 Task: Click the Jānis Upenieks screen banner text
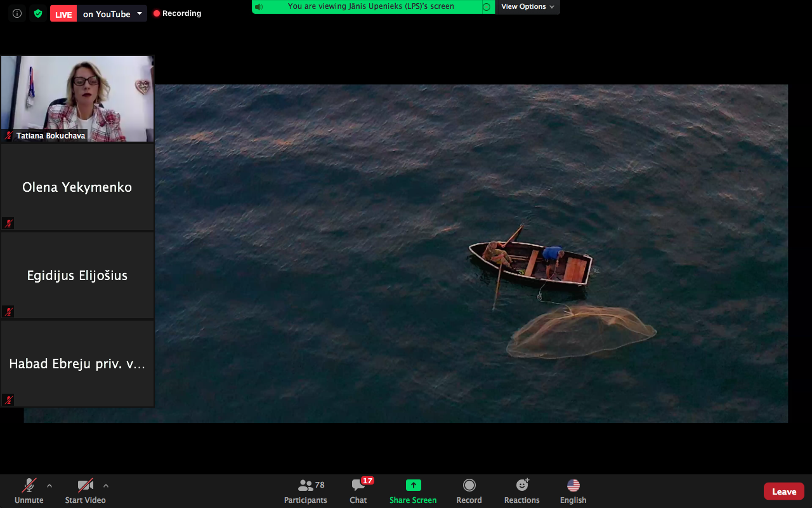click(371, 6)
